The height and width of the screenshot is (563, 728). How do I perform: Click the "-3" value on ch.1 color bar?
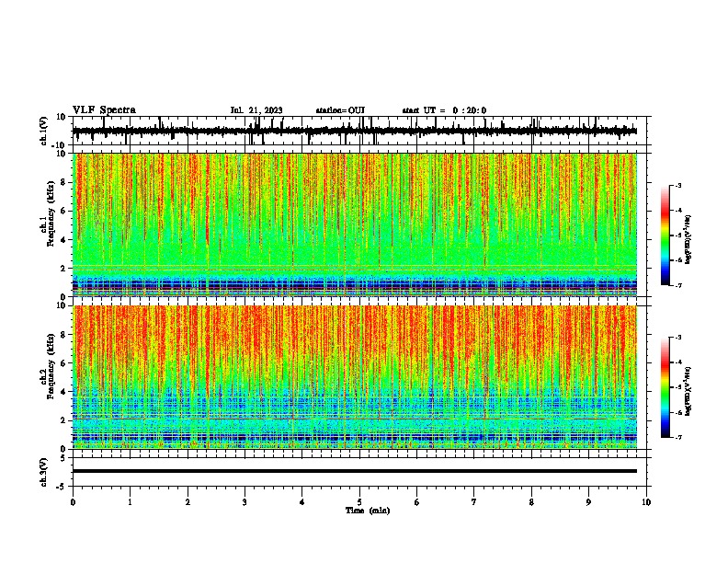678,185
